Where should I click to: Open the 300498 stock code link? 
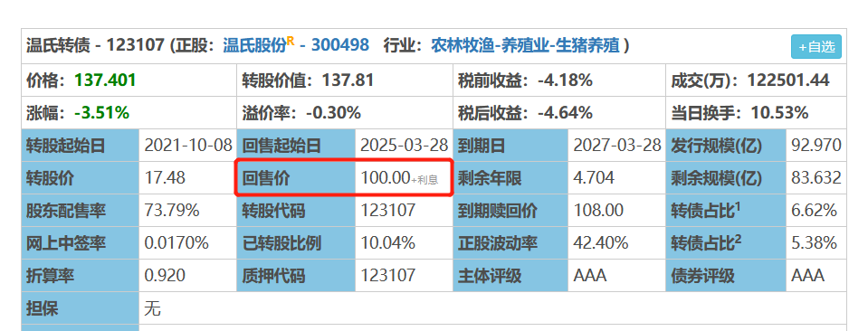point(340,45)
